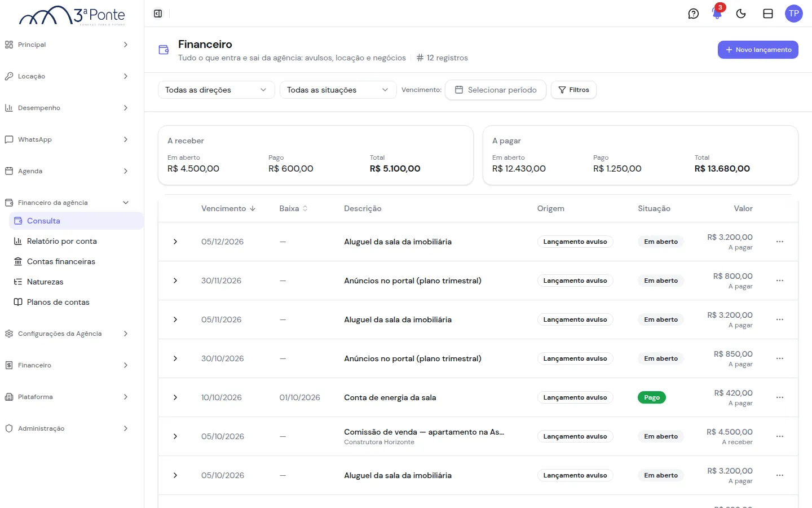Toggle dark mode moon icon

click(x=741, y=14)
